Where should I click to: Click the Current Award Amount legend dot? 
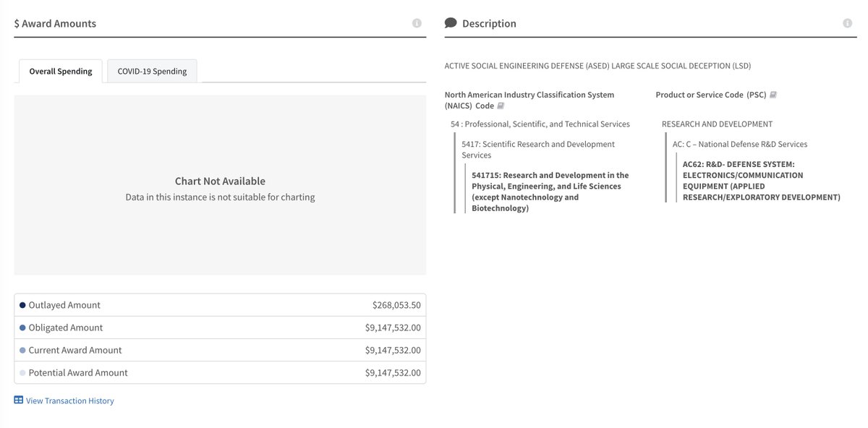tap(22, 350)
